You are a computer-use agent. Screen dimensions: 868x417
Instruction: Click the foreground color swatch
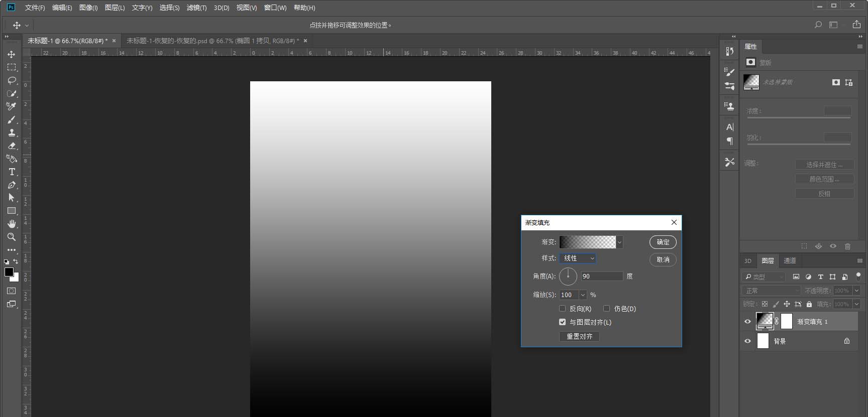click(9, 271)
